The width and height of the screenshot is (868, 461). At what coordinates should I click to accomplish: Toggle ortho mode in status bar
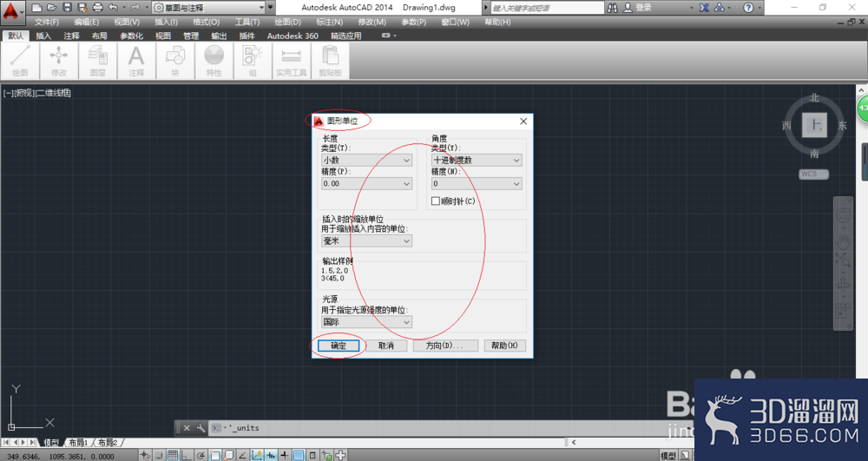187,456
